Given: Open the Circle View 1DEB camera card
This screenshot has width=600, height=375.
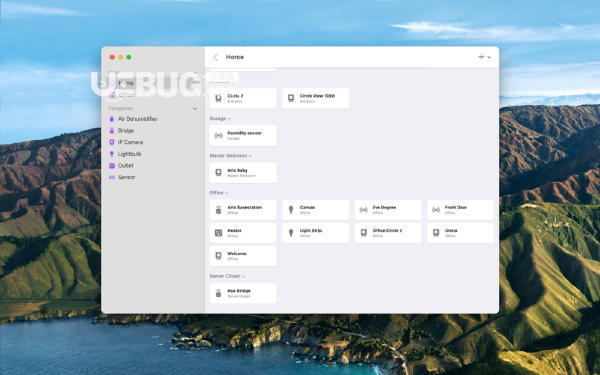Looking at the screenshot, I should (315, 98).
